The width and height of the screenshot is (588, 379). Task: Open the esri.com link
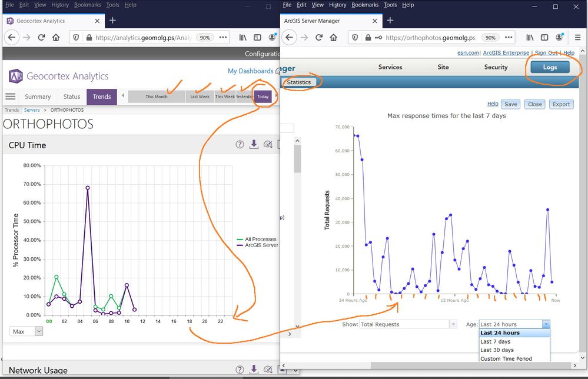coord(468,53)
